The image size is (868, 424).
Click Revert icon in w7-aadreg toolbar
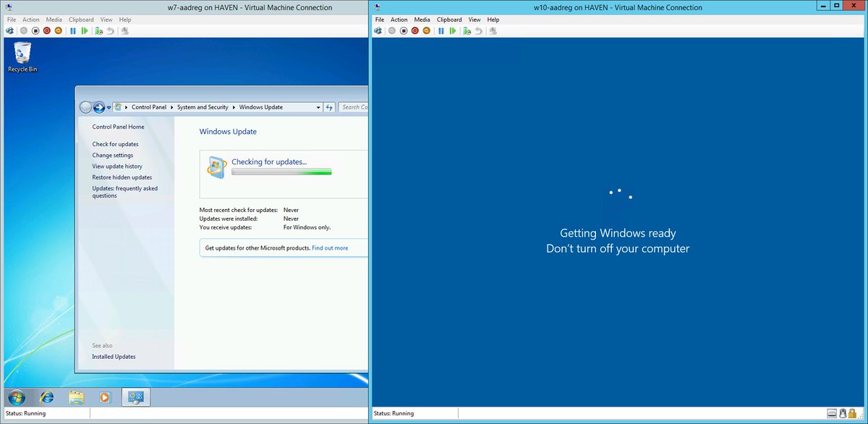pyautogui.click(x=110, y=30)
